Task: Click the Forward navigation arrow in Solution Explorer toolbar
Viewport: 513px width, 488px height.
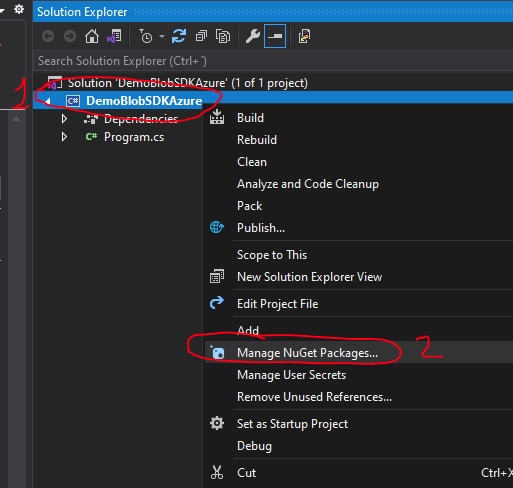Action: pos(70,36)
